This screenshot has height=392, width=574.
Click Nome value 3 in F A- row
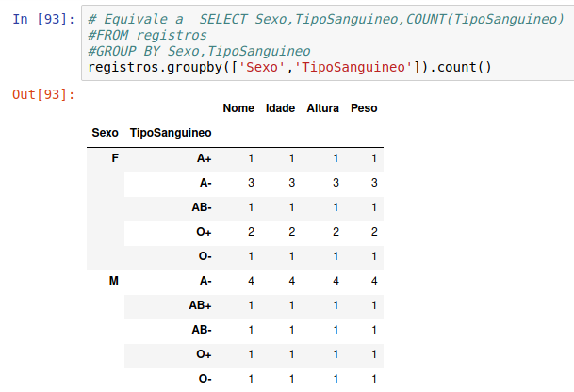(251, 183)
